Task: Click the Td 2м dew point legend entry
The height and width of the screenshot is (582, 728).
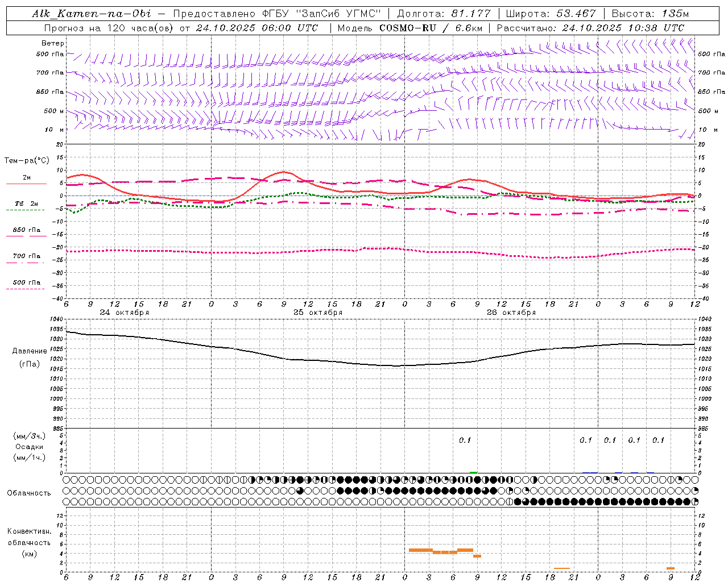Action: point(27,203)
